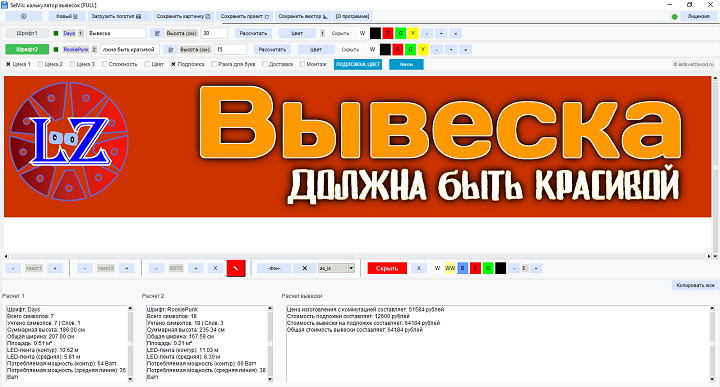Pick black swatch in the first text row
Viewport: 720px width, 387px height.
375,33
